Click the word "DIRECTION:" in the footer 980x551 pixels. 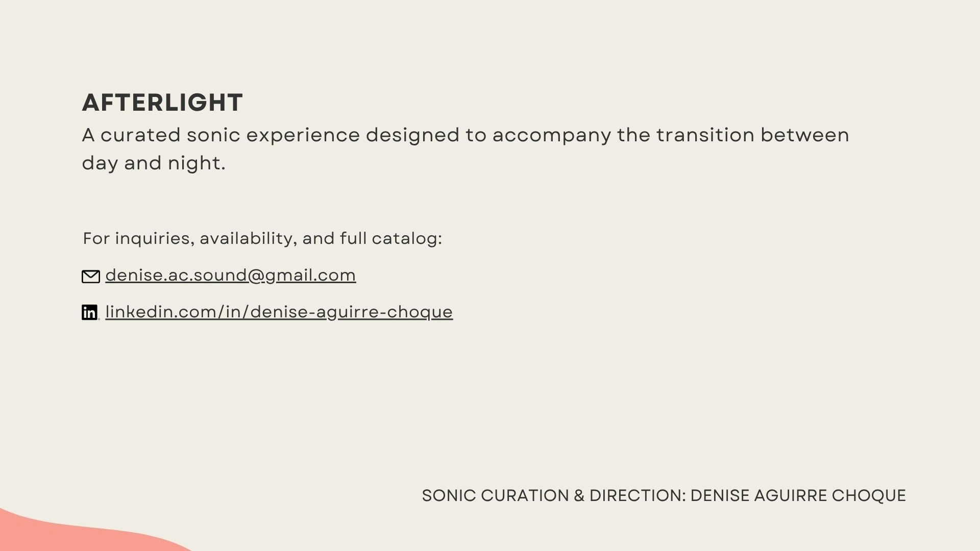pyautogui.click(x=638, y=495)
